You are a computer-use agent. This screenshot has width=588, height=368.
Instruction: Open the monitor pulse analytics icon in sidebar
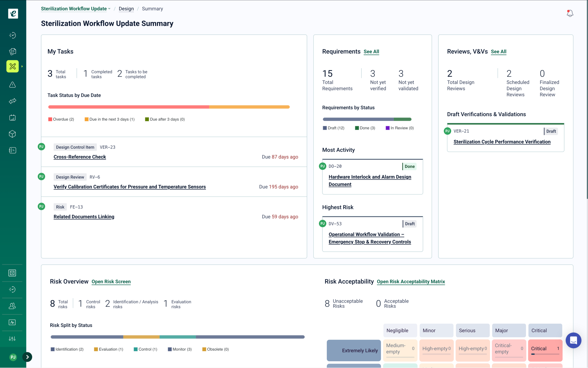pos(12,322)
